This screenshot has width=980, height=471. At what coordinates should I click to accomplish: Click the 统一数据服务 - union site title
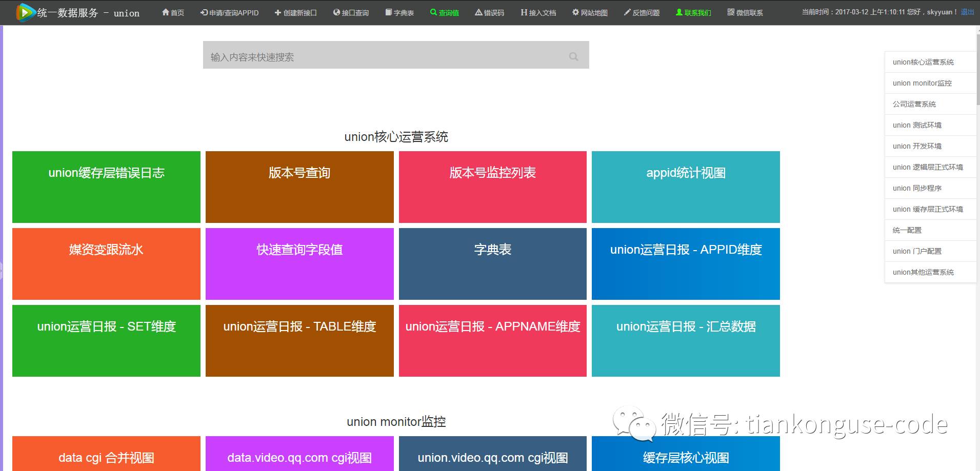[x=88, y=13]
